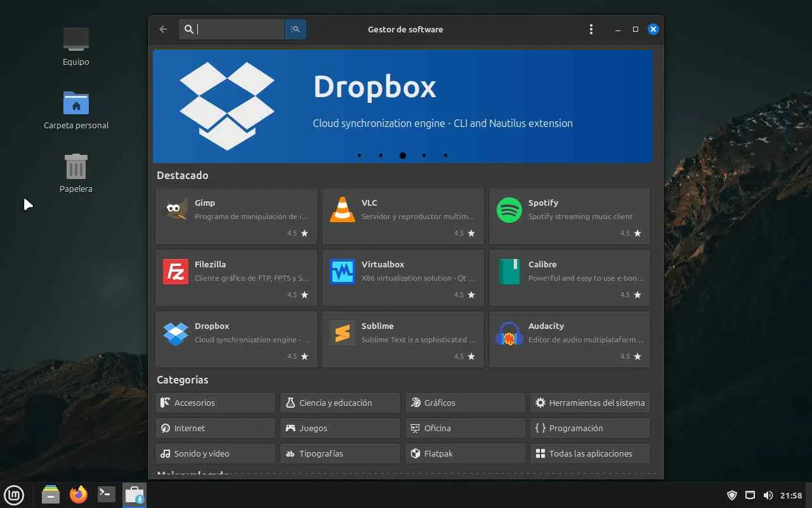Select the Equipo desktop icon
The width and height of the screenshot is (812, 508).
[x=76, y=47]
